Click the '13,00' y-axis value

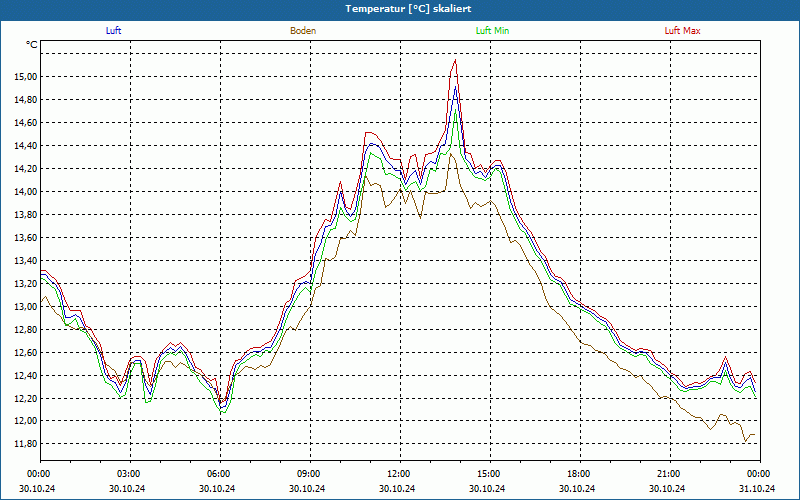coord(27,306)
